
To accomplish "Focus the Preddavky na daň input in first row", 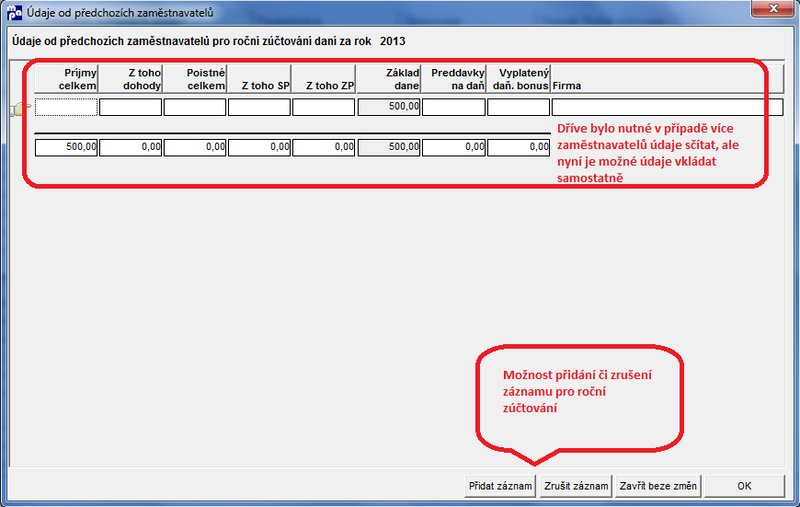I will [454, 107].
